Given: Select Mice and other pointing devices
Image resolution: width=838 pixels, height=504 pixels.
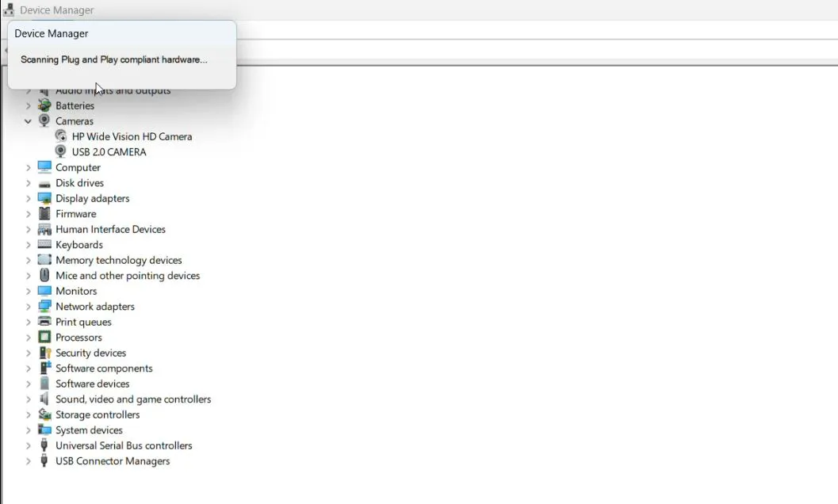Looking at the screenshot, I should (127, 276).
